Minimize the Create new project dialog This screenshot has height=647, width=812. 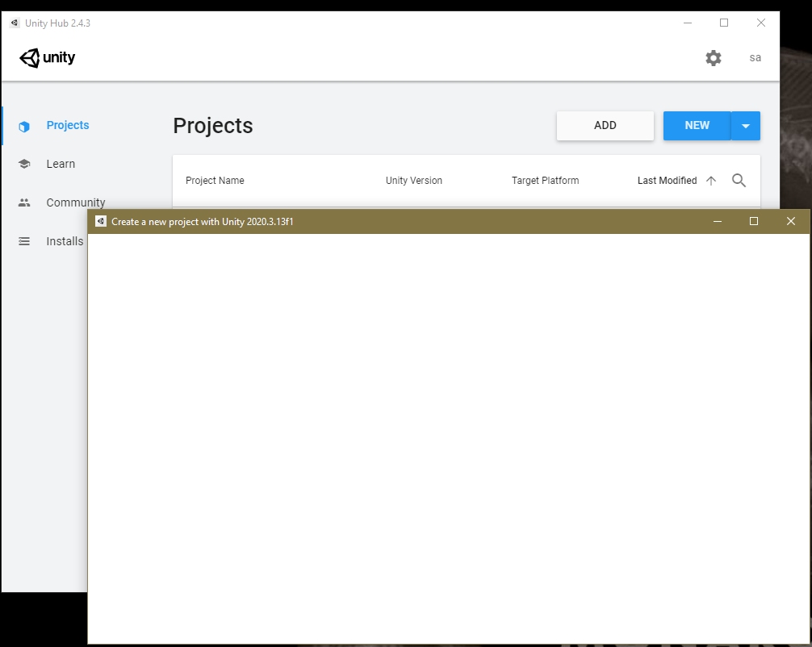coord(718,222)
